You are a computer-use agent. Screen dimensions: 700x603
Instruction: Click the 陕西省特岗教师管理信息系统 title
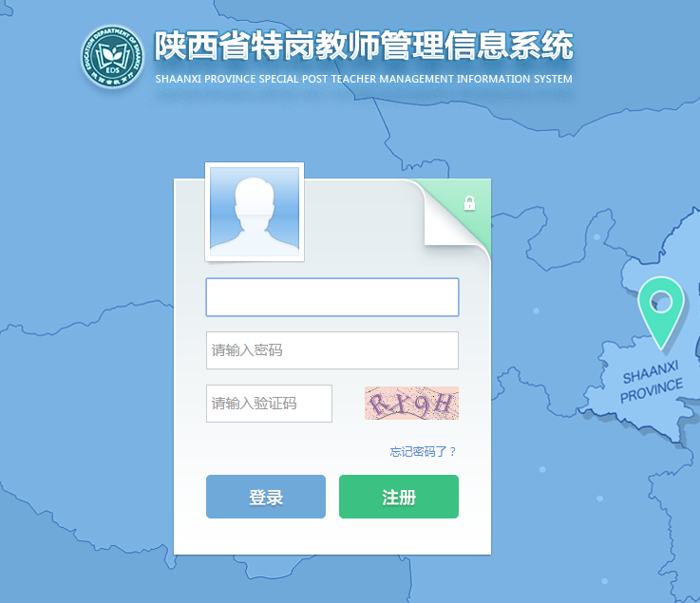click(x=364, y=45)
